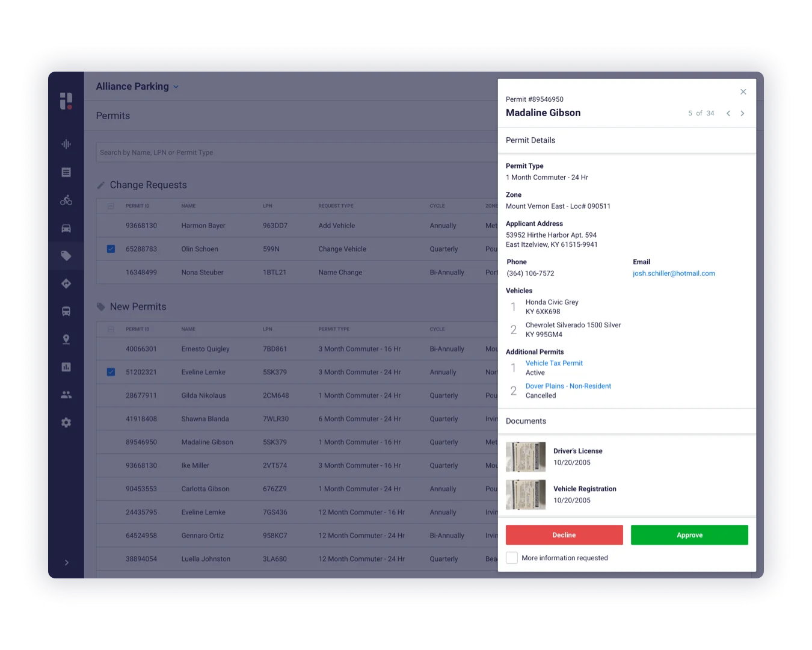Open the users group sidebar icon
Image resolution: width=812 pixels, height=650 pixels.
[66, 395]
